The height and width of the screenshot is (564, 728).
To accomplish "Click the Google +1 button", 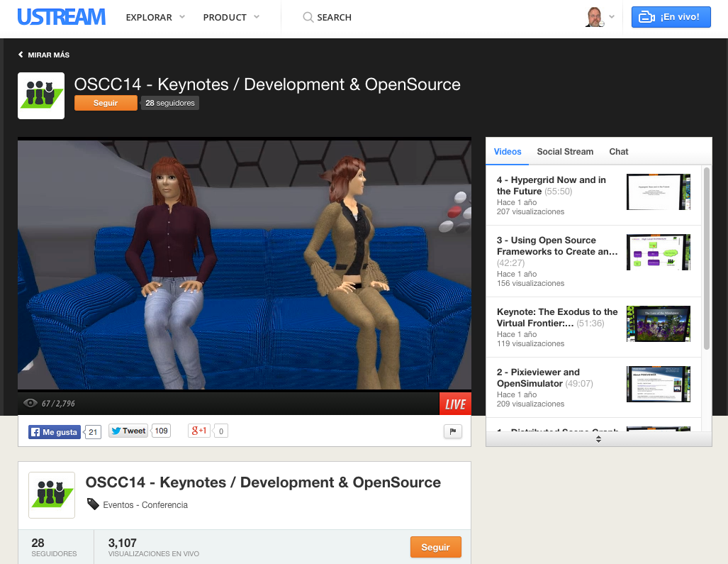I will click(199, 431).
